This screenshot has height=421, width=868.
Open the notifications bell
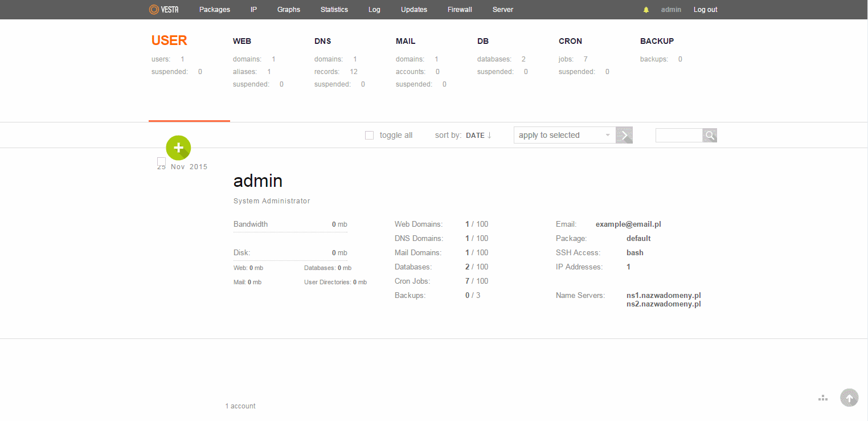pyautogui.click(x=646, y=10)
